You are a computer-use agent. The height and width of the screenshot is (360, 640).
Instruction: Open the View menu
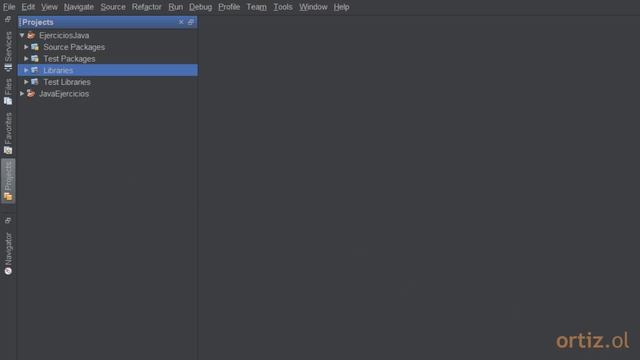[49, 7]
